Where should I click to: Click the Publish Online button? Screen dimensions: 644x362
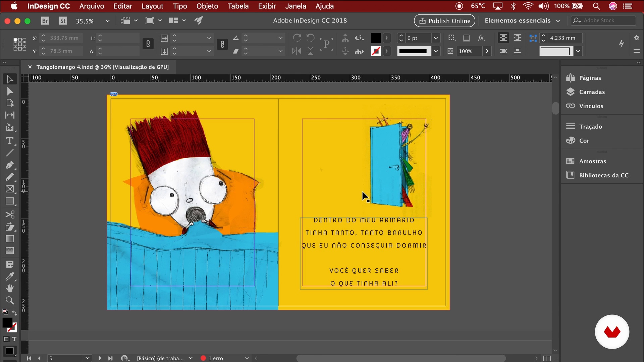point(444,21)
